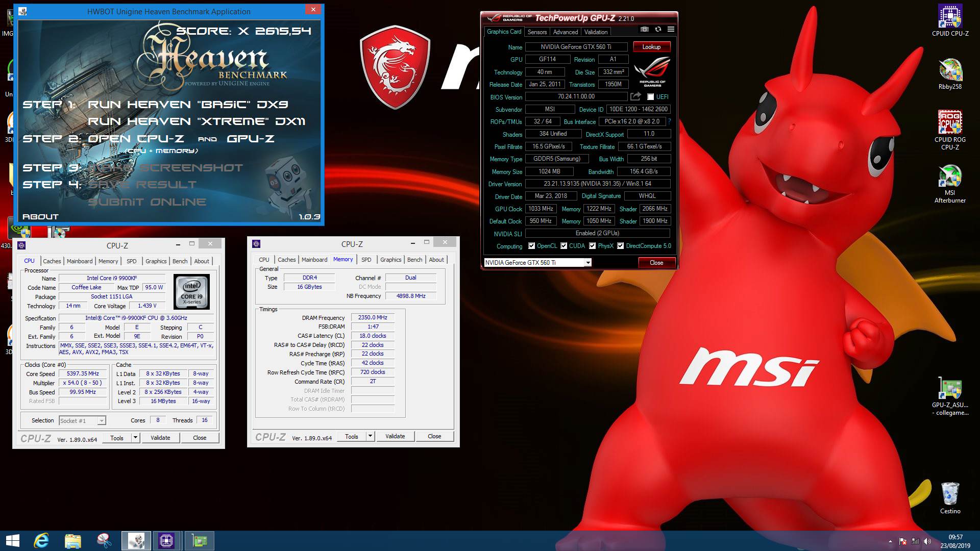
Task: Open the GPU-Z hamburger menu
Action: tap(671, 30)
